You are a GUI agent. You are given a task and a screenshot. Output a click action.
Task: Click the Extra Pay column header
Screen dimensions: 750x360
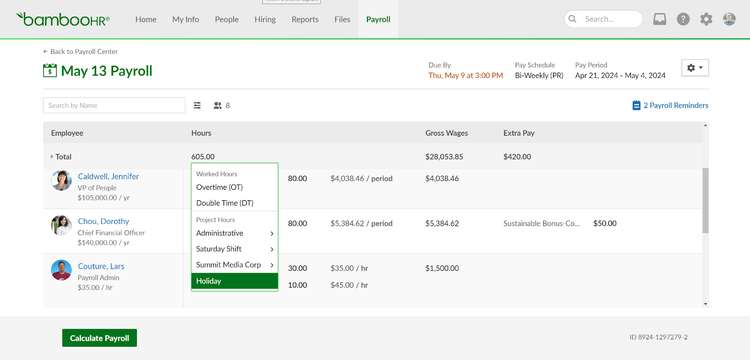(519, 133)
